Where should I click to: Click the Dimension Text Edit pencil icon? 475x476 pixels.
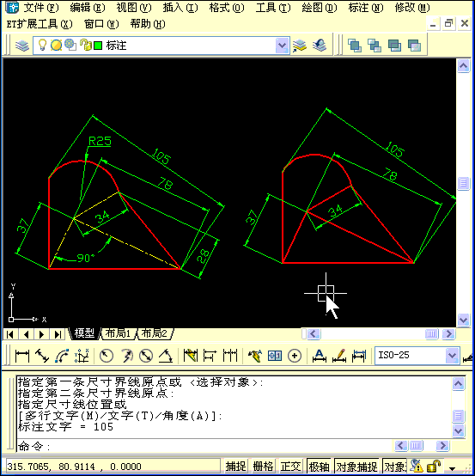click(x=339, y=356)
